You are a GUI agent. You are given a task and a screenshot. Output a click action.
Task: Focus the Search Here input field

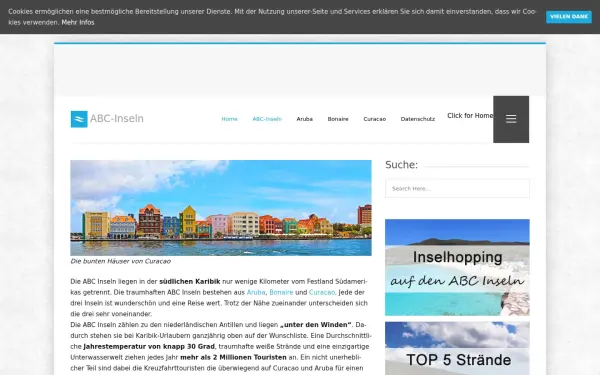tap(457, 189)
